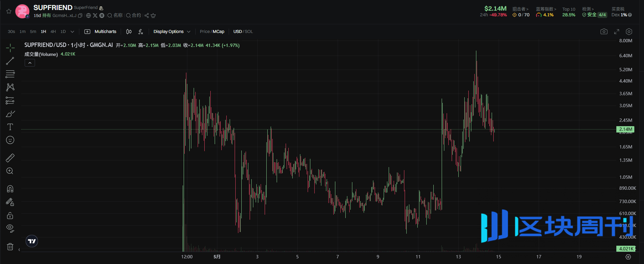Toggle stay in drawing mode
The height and width of the screenshot is (264, 644).
point(10,202)
